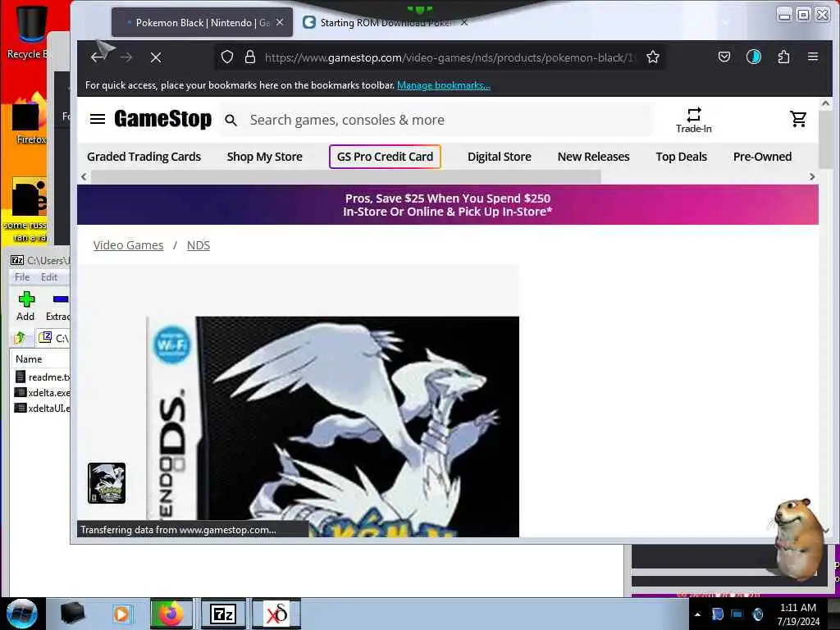The height and width of the screenshot is (630, 840).
Task: Click the browser forward arrow
Action: tap(126, 57)
